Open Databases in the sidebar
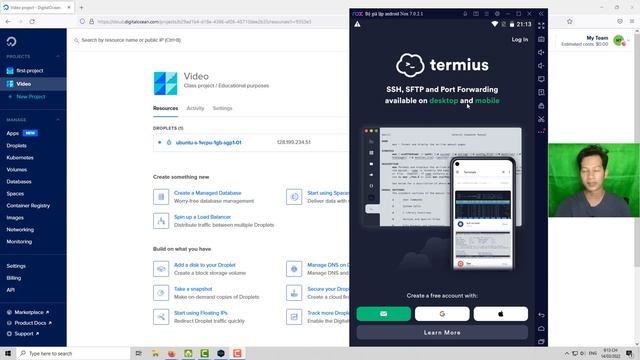 click(x=19, y=182)
